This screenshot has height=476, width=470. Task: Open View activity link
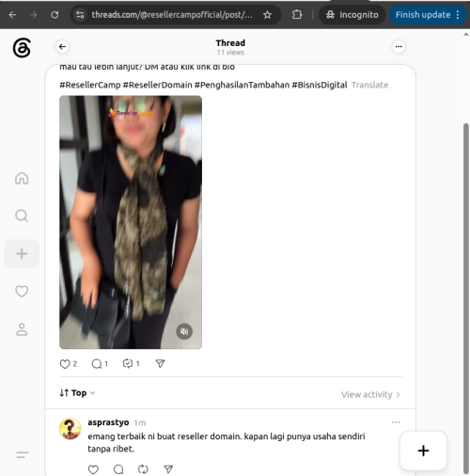[x=370, y=394]
